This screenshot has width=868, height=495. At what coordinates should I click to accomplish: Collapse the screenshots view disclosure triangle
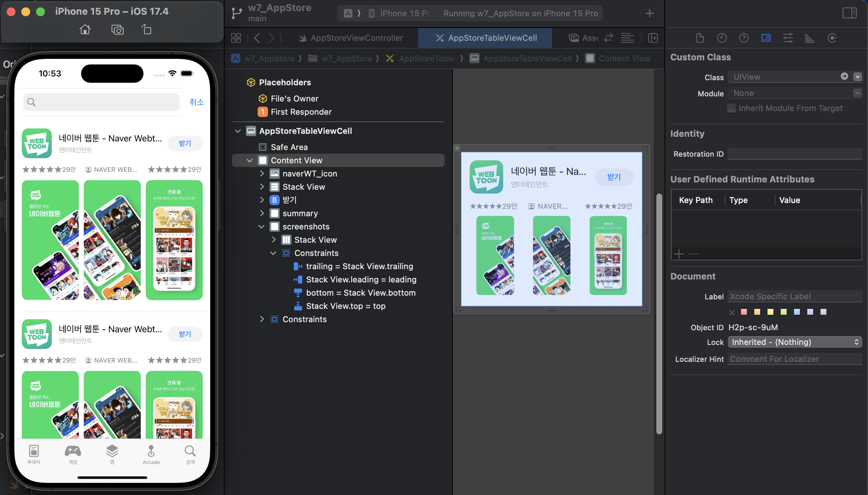click(x=262, y=227)
